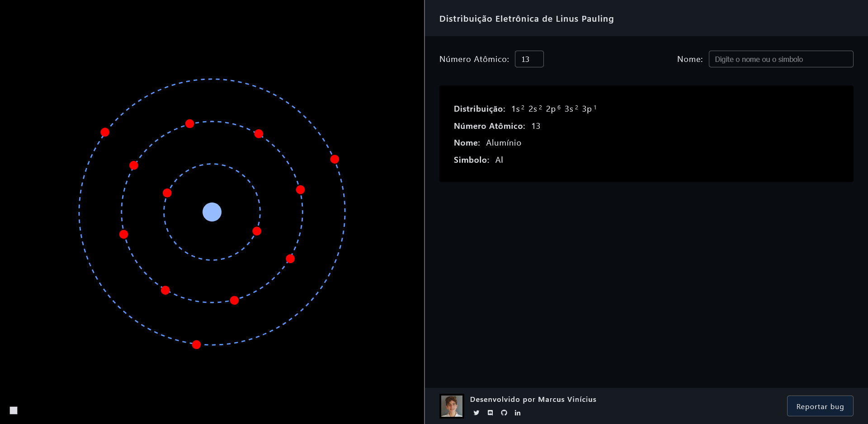Open the Discord icon in the footer
The image size is (868, 424).
click(x=490, y=413)
